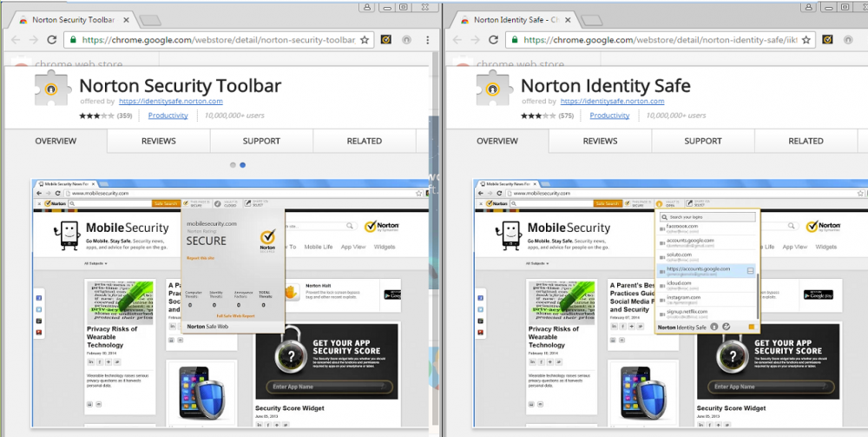Viewport: 868px width, 437px height.
Task: Click '10,000,000+ users' text for Security Toolbar
Action: (x=234, y=116)
